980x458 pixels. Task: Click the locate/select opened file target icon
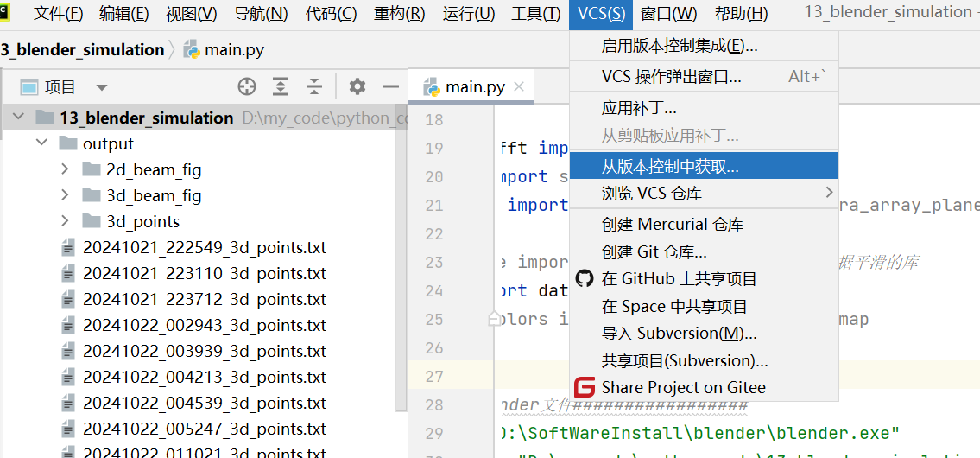pos(247,87)
